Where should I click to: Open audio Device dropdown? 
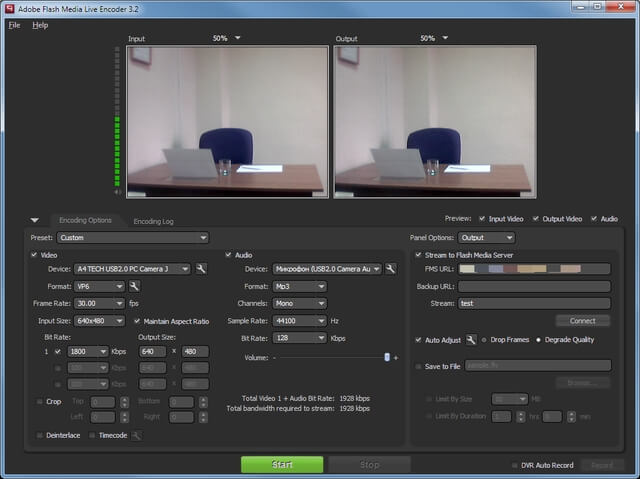[x=327, y=269]
